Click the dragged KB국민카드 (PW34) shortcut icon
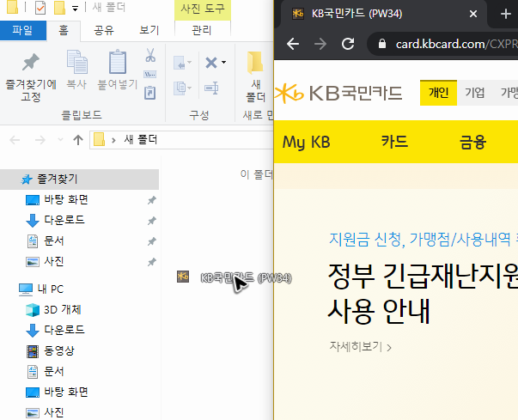 (x=183, y=277)
